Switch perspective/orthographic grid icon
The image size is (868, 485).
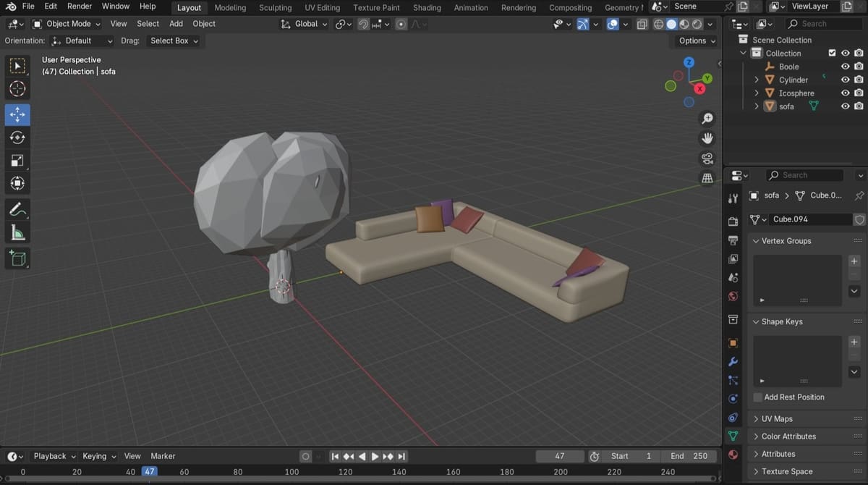[x=707, y=178]
